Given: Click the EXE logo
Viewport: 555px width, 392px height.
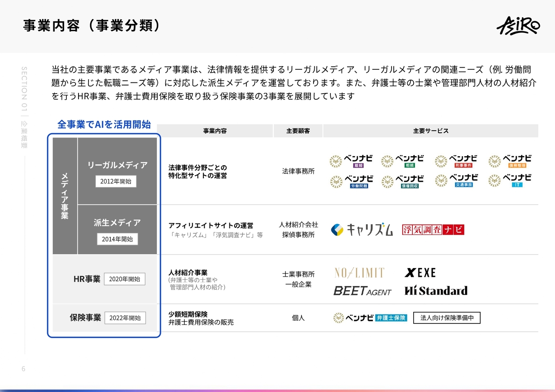Looking at the screenshot, I should tap(420, 273).
